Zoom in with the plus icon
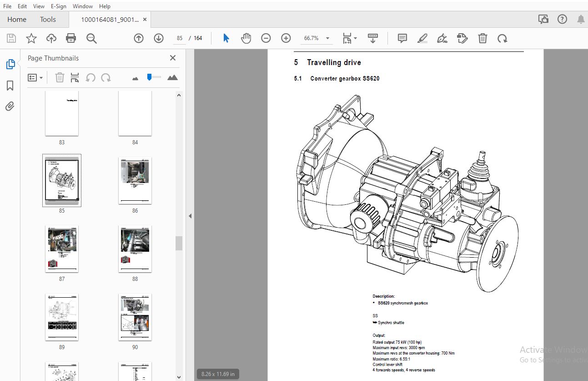 [x=286, y=38]
